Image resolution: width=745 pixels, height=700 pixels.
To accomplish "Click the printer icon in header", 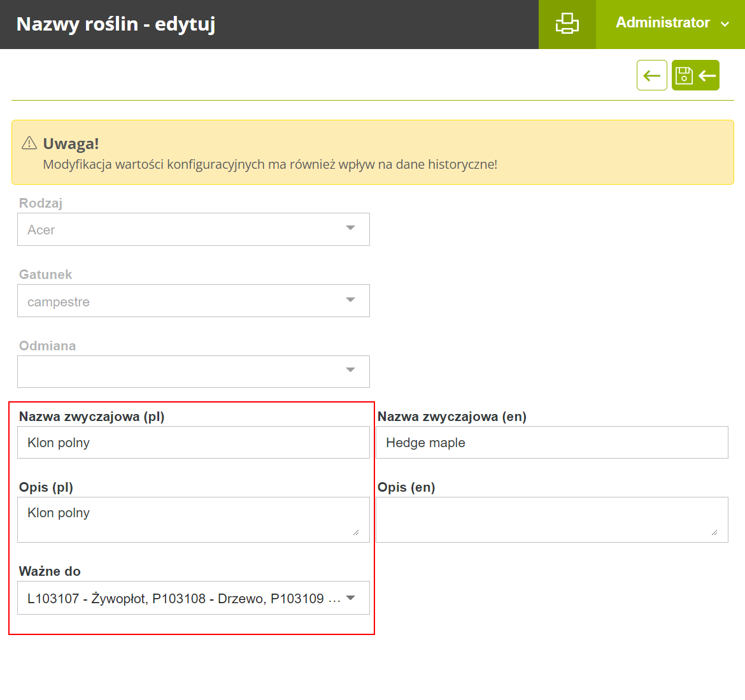I will (567, 24).
